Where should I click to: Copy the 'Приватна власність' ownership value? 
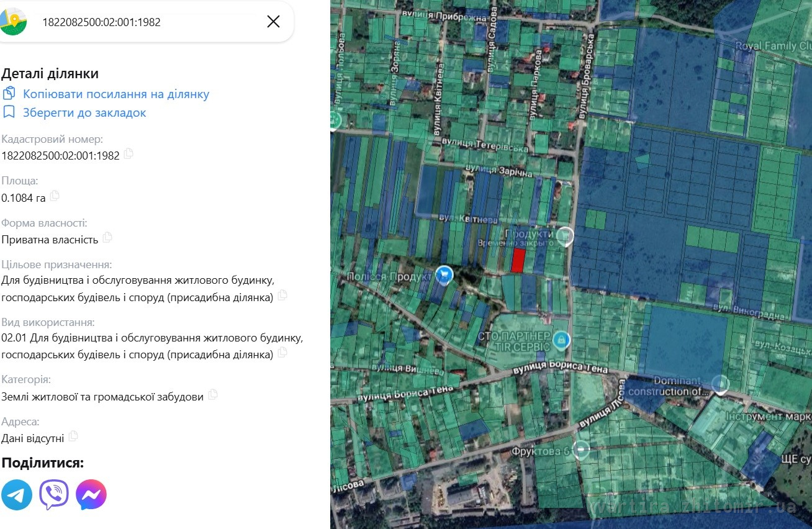107,237
